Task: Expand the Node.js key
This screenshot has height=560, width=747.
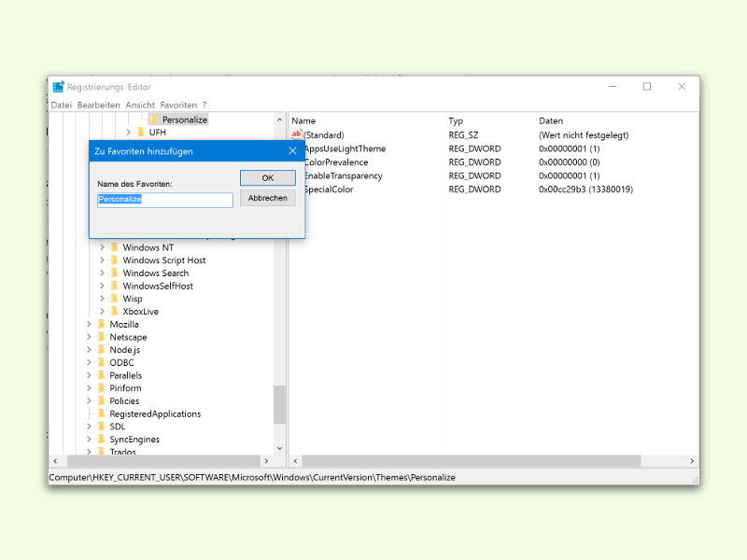Action: click(x=89, y=349)
